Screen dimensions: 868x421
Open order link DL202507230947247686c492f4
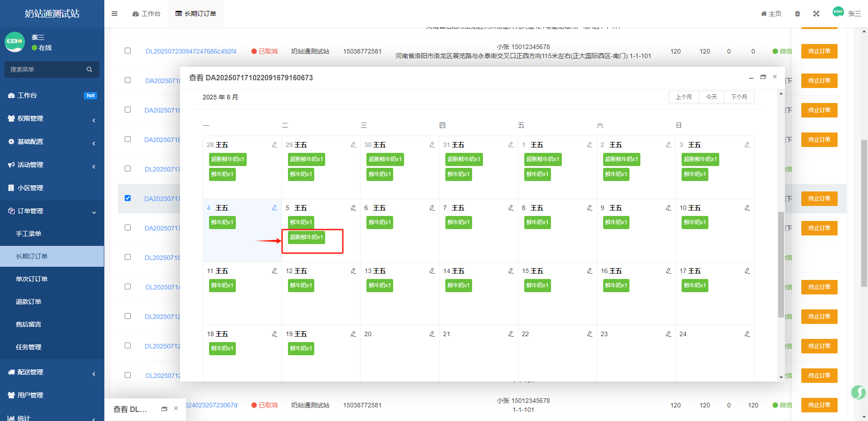190,51
